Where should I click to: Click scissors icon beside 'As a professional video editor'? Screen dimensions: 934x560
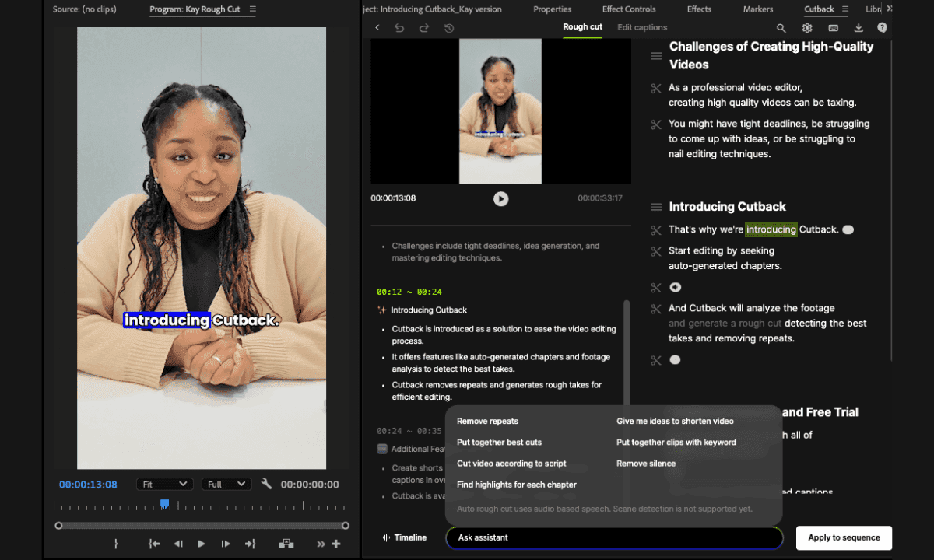[x=656, y=88]
